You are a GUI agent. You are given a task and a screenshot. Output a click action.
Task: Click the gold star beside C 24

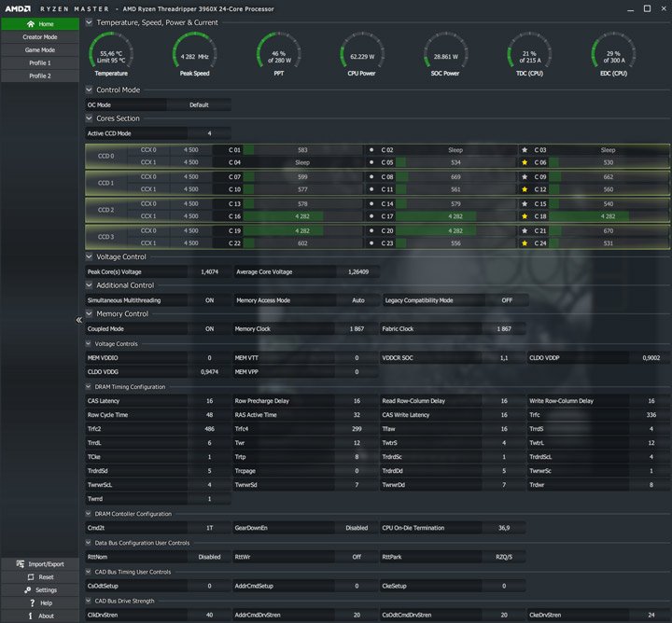(525, 243)
